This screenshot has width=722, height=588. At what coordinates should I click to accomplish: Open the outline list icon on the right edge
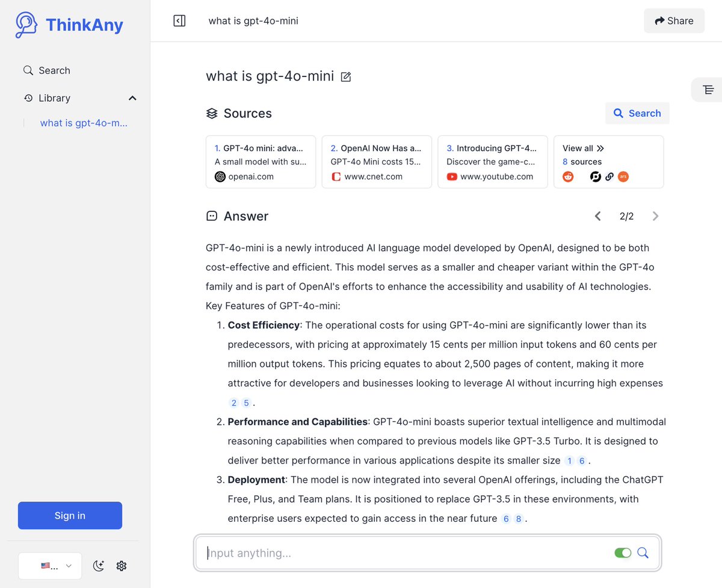point(708,90)
